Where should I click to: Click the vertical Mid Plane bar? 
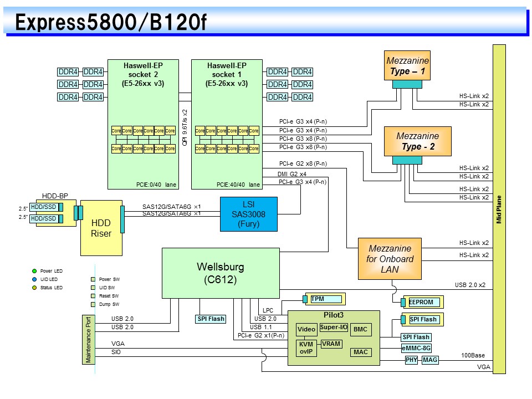tap(498, 209)
